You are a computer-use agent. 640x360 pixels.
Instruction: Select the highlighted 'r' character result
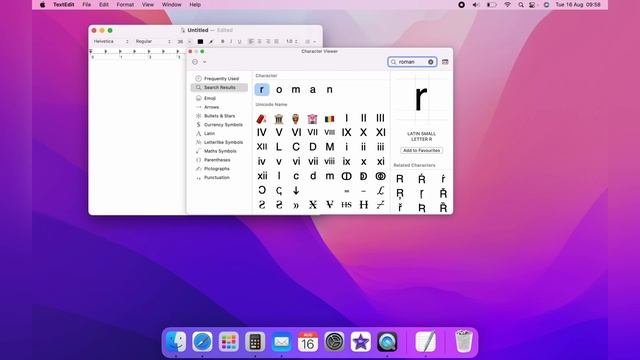[x=262, y=89]
